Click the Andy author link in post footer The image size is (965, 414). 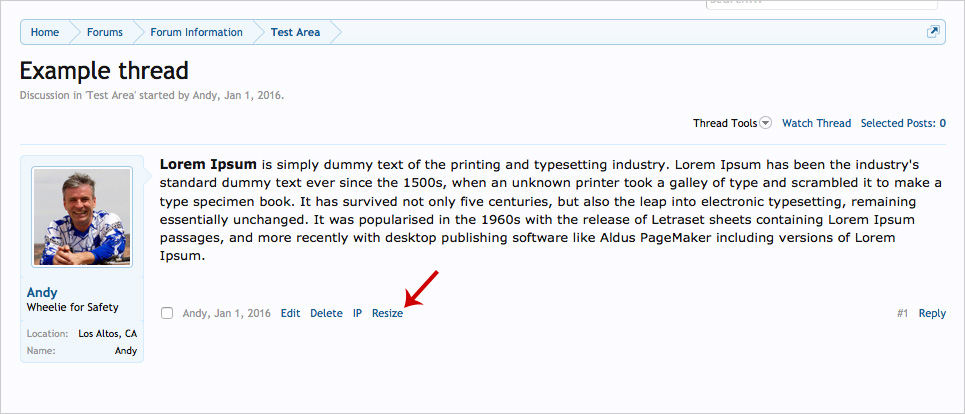click(x=194, y=313)
